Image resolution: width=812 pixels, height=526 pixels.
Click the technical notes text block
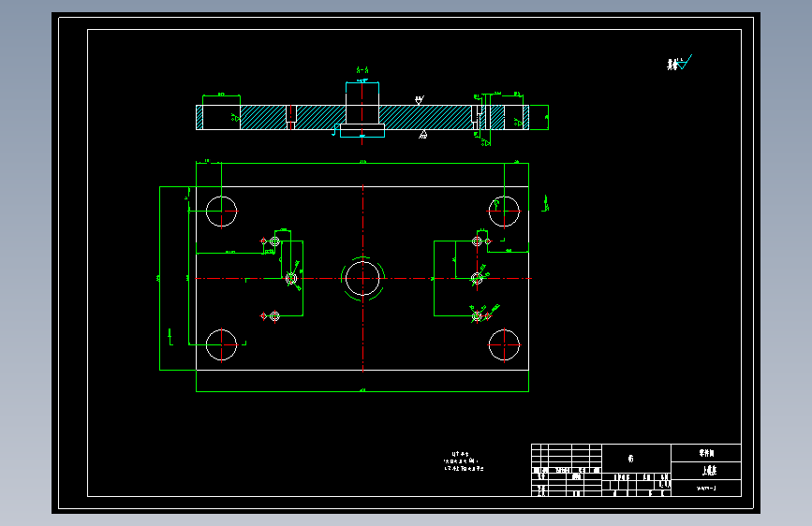click(x=464, y=461)
